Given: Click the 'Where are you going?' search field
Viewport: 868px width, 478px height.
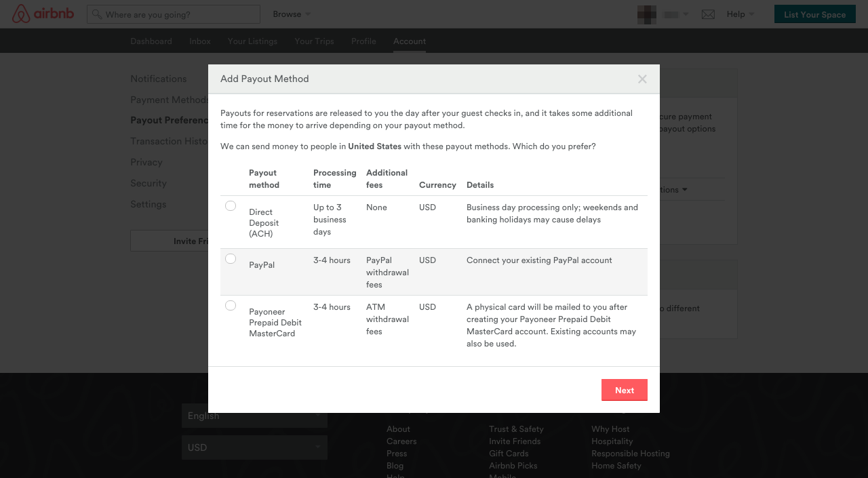Looking at the screenshot, I should [x=174, y=14].
